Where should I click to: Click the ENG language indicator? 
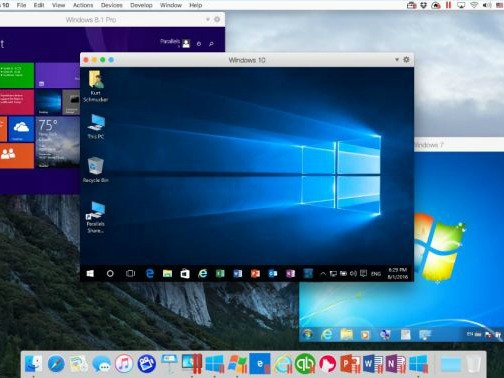[x=376, y=274]
